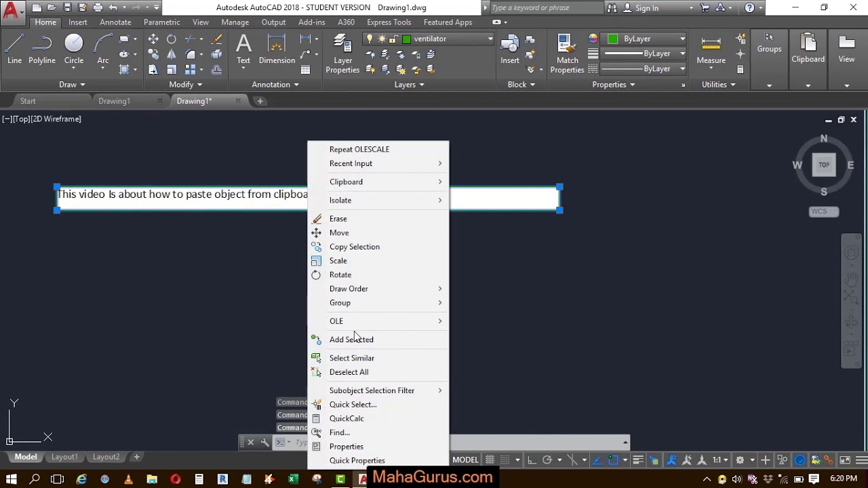Image resolution: width=868 pixels, height=488 pixels.
Task: Switch to Layout1 tab
Action: [64, 457]
